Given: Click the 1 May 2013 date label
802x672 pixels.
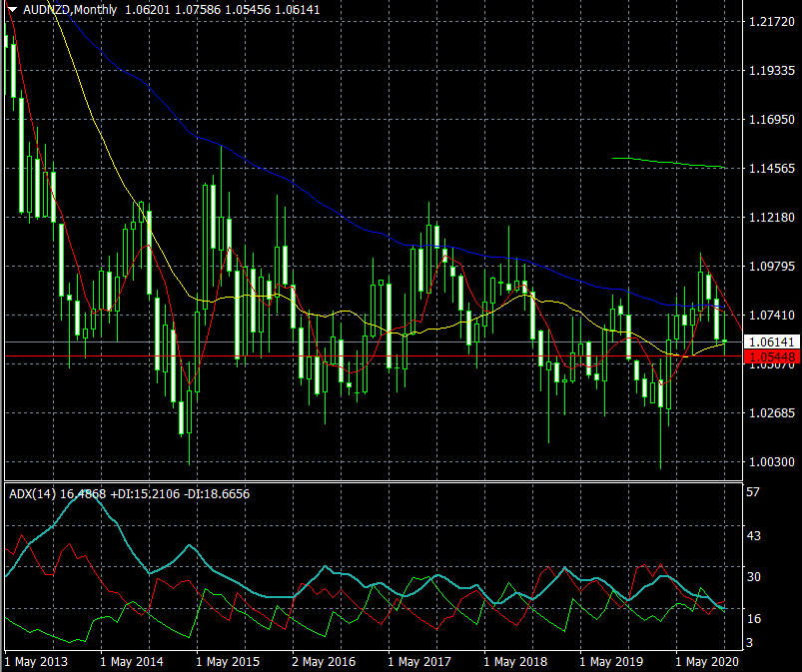Looking at the screenshot, I should coord(36,662).
